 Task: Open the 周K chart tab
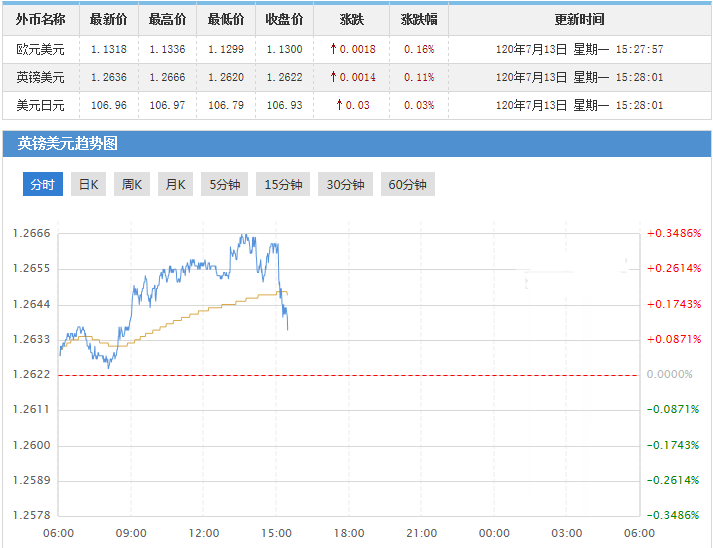[x=132, y=184]
